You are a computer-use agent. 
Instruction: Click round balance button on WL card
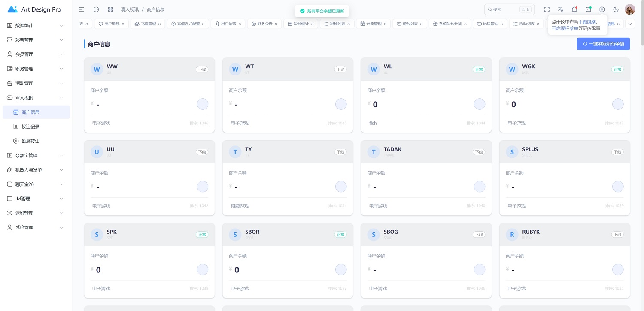tap(479, 104)
